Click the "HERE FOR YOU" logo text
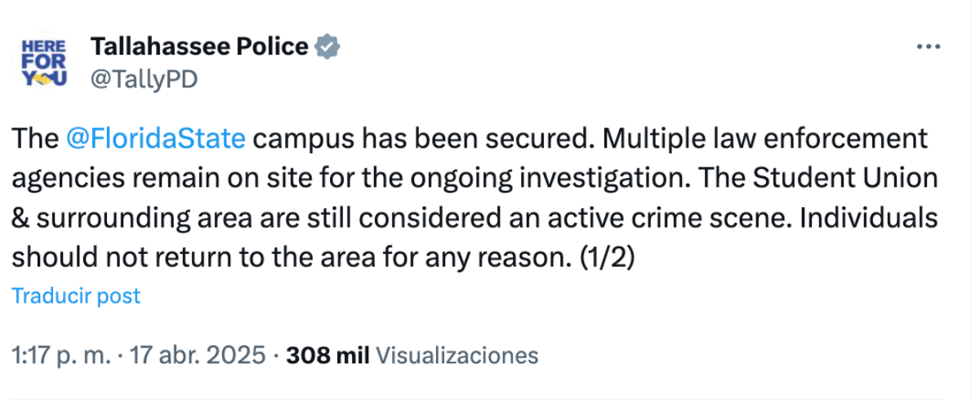This screenshot has height=400, width=980. pyautogui.click(x=42, y=61)
